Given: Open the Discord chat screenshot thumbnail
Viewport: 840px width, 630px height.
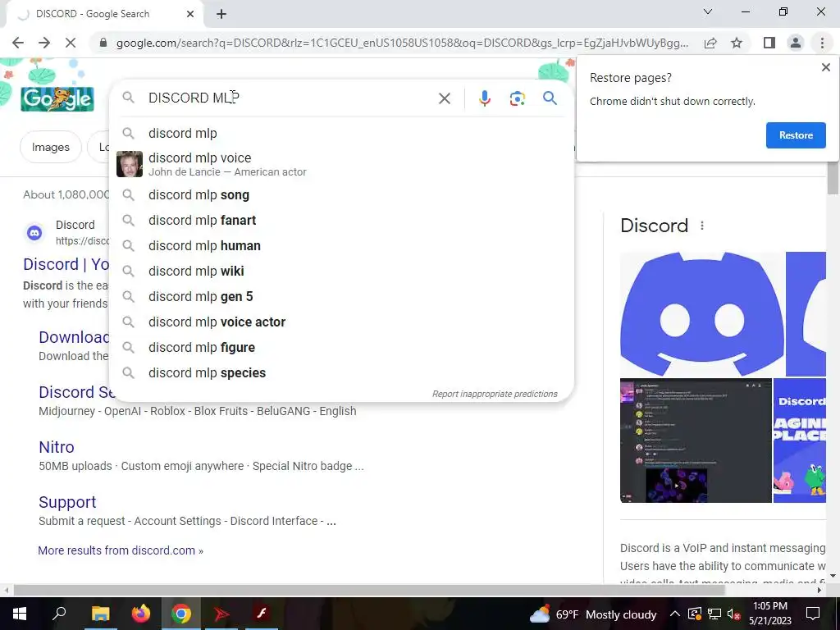Looking at the screenshot, I should click(x=696, y=441).
